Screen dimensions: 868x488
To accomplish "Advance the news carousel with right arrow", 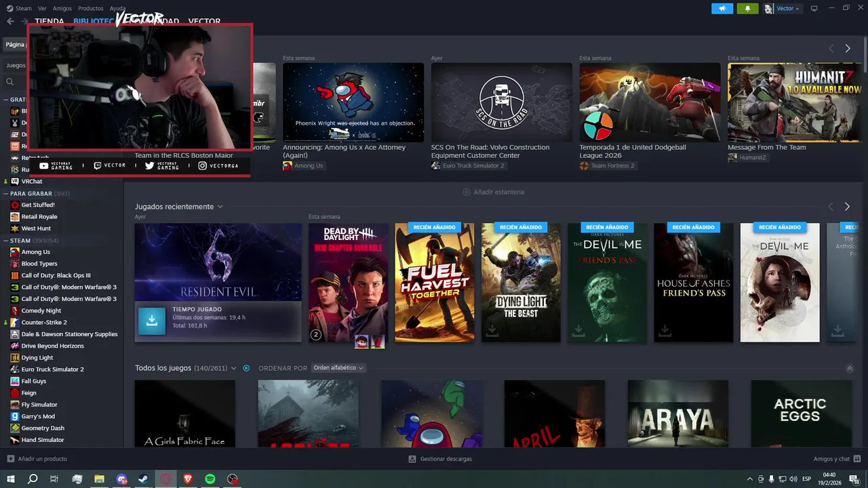I will tap(848, 48).
